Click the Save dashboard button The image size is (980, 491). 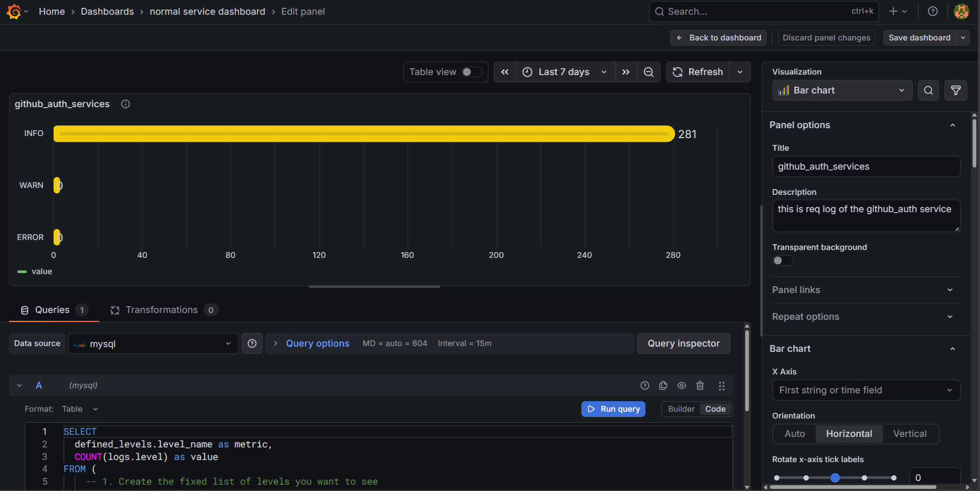(920, 38)
